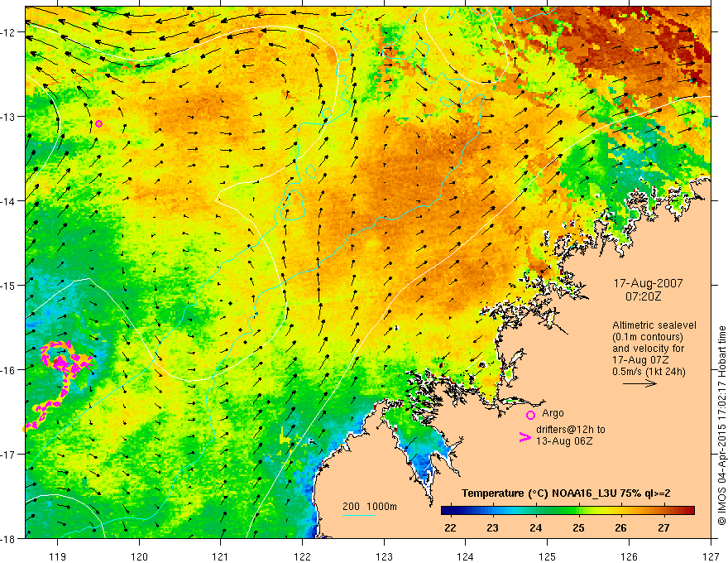Image resolution: width=728 pixels, height=563 pixels.
Task: Click the latitude label -12
Action: (8, 32)
